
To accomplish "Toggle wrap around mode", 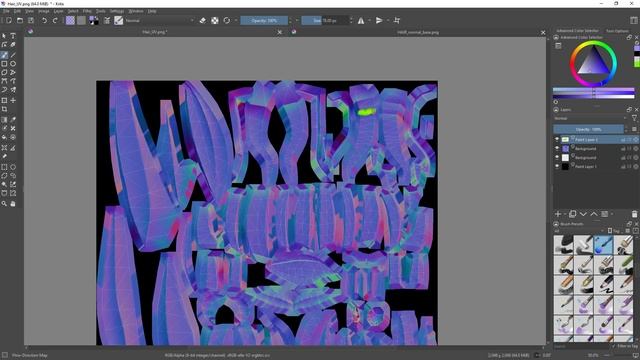I will [x=397, y=20].
